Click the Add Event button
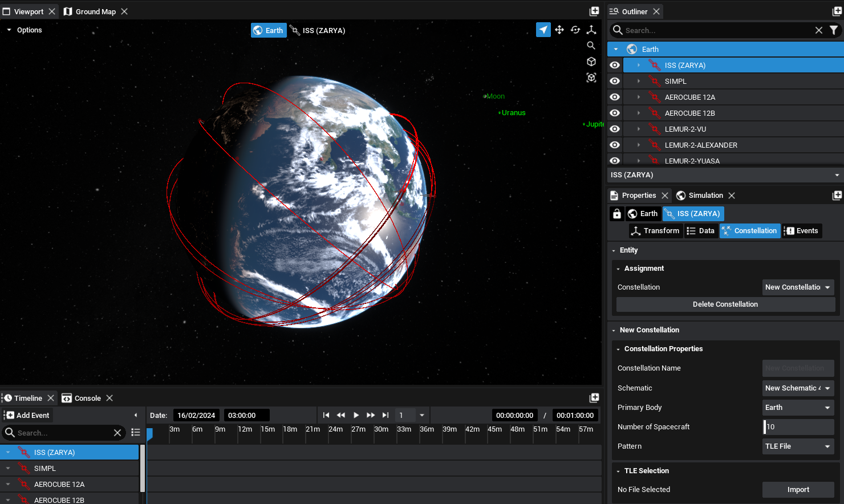Screen dimensions: 844x504 [x=27, y=415]
